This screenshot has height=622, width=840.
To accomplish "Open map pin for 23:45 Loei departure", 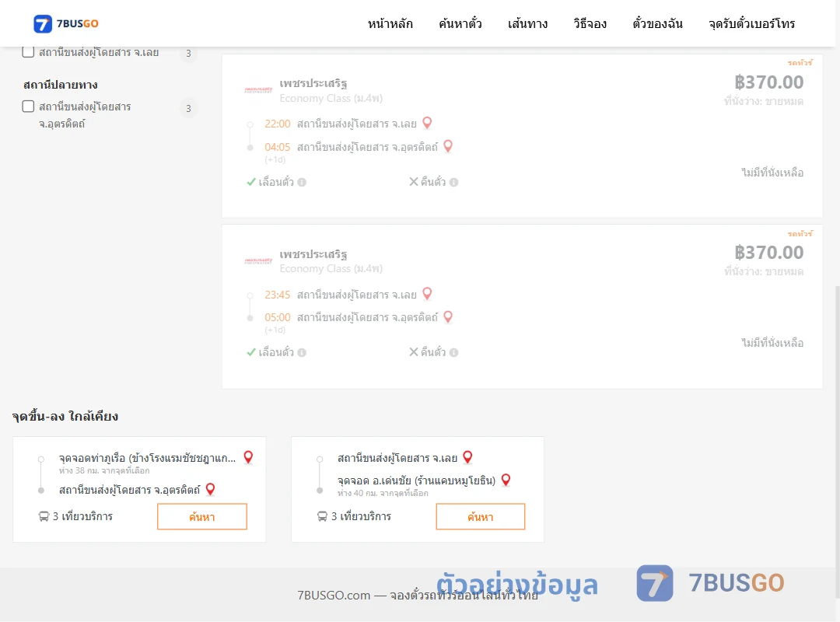I will [x=427, y=294].
